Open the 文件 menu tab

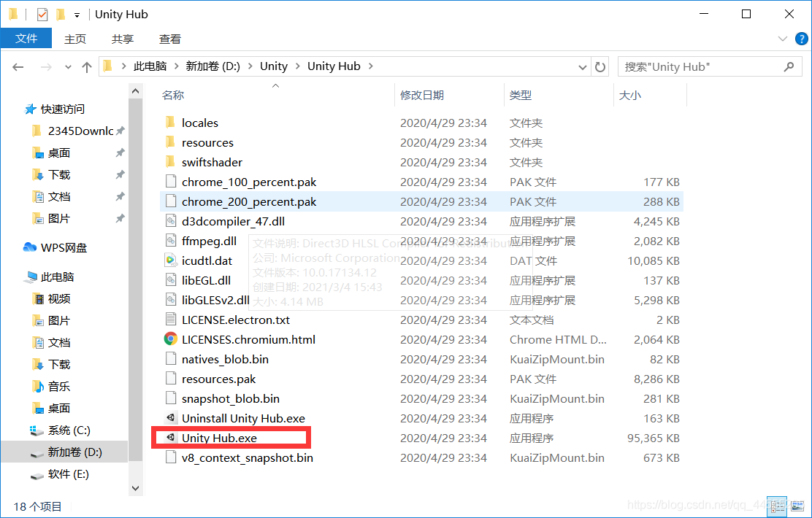click(26, 38)
